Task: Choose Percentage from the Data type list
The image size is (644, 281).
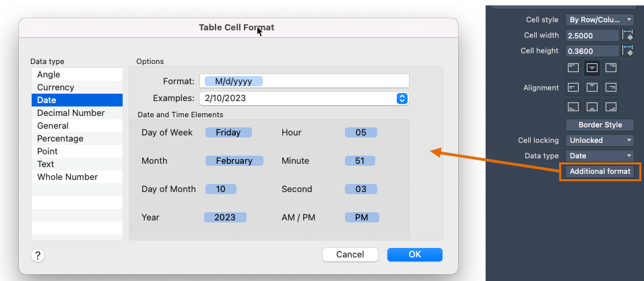Action: (x=61, y=139)
